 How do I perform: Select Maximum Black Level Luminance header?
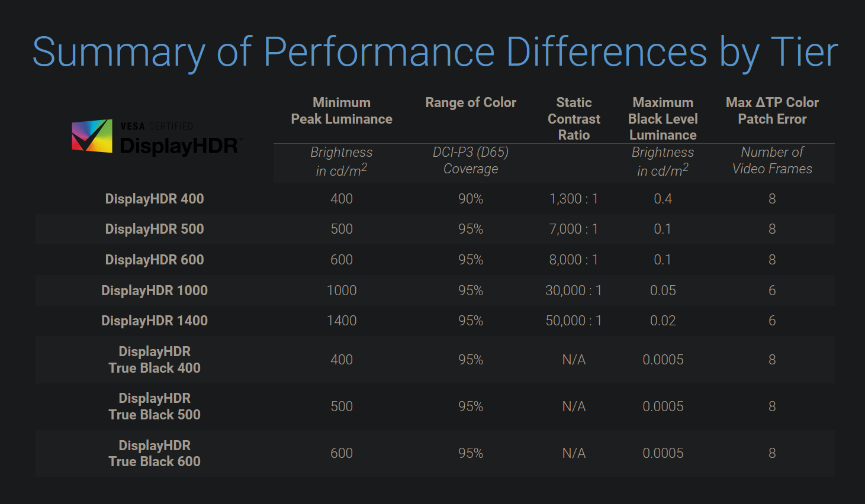coord(663,119)
